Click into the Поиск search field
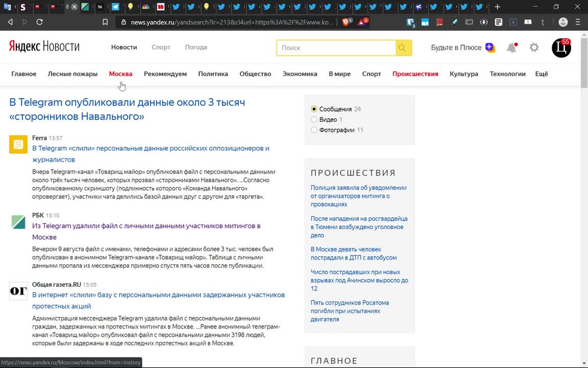 pyautogui.click(x=336, y=48)
